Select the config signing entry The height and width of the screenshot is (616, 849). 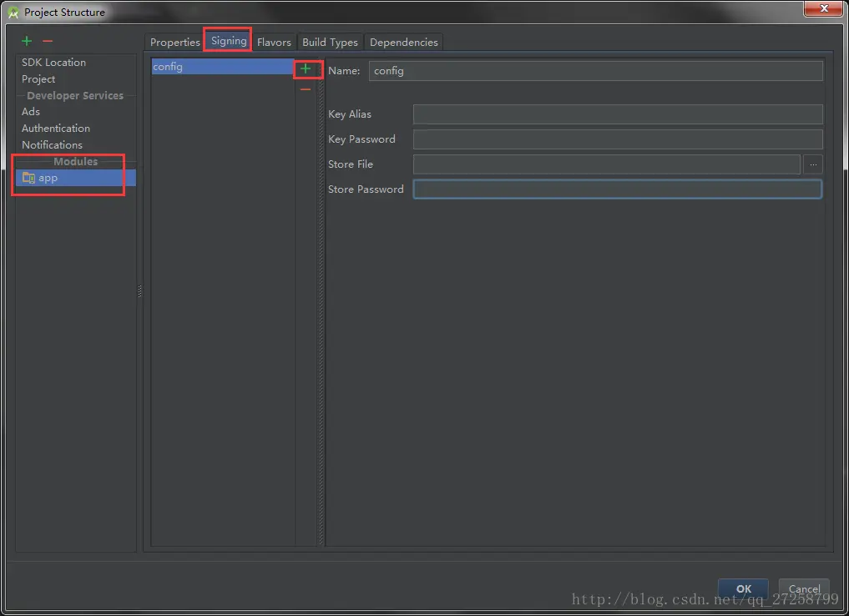(223, 67)
